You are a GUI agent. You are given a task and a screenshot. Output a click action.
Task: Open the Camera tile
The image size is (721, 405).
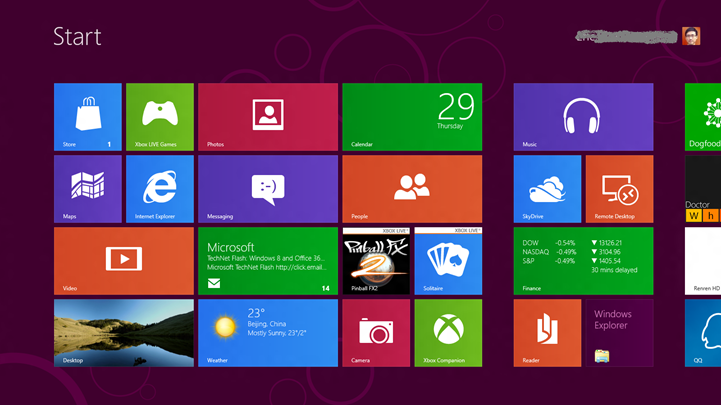375,332
